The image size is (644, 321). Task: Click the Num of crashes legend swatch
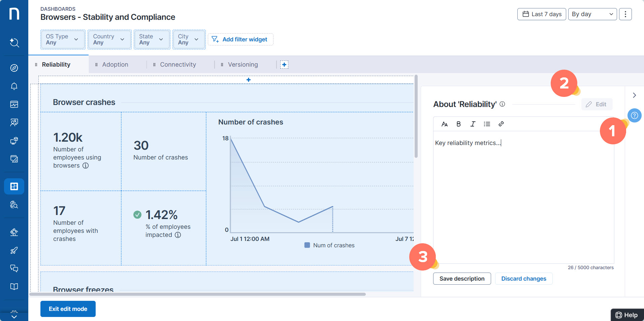(307, 245)
